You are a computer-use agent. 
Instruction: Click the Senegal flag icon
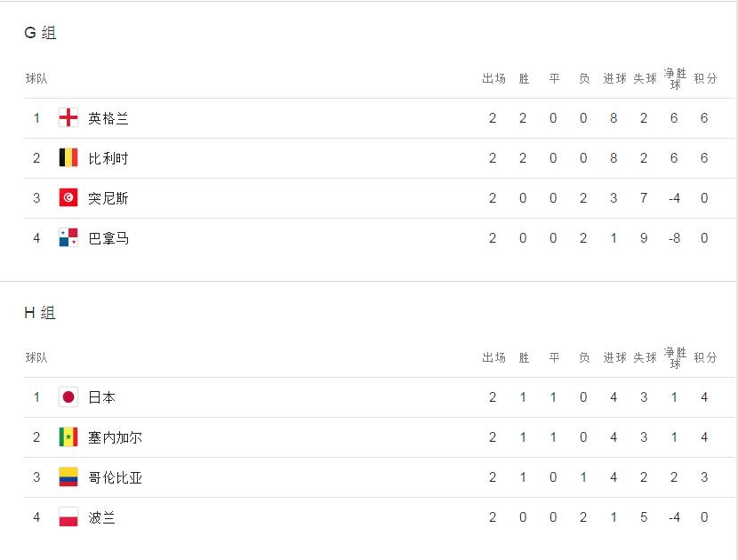68,437
